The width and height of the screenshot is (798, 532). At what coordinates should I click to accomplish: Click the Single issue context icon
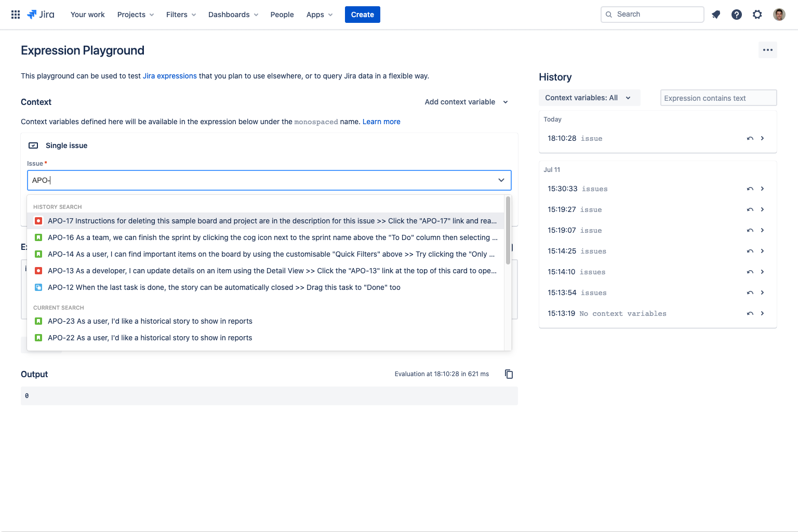(x=33, y=145)
